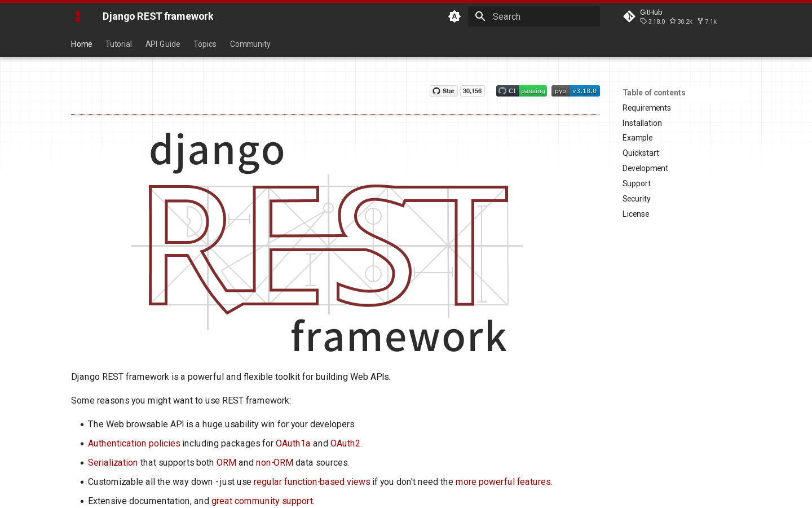The height and width of the screenshot is (508, 812).
Task: Click the Table of contents heading
Action: (654, 93)
